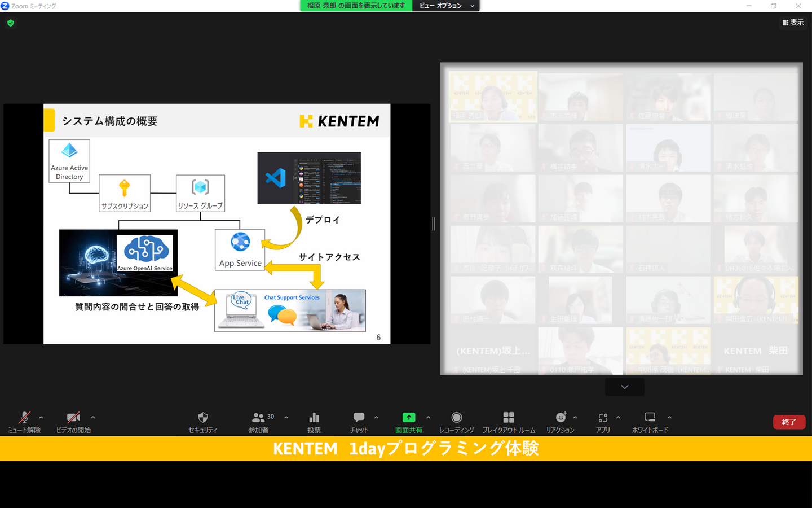The width and height of the screenshot is (812, 508).
Task: Click the KENTEM 1dayプログラミング体験 banner text
Action: pos(406,448)
